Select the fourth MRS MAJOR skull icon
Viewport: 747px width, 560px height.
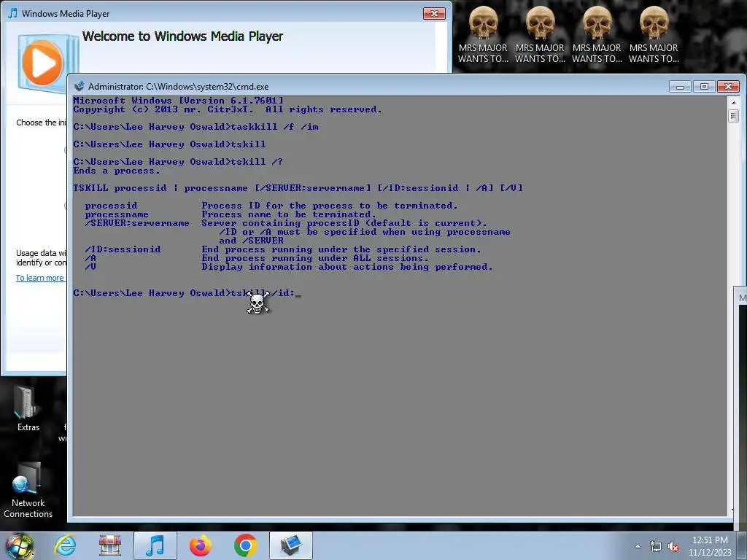pyautogui.click(x=654, y=34)
